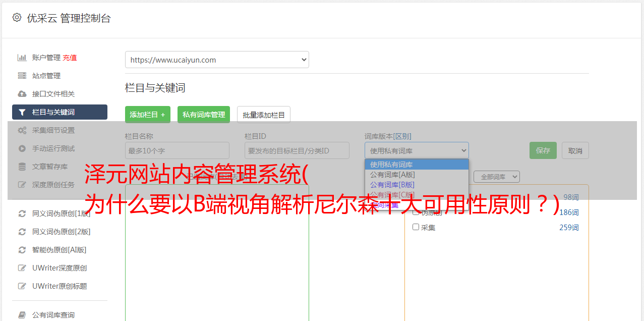Click the bar chart icon for 账户管理

pyautogui.click(x=22, y=58)
